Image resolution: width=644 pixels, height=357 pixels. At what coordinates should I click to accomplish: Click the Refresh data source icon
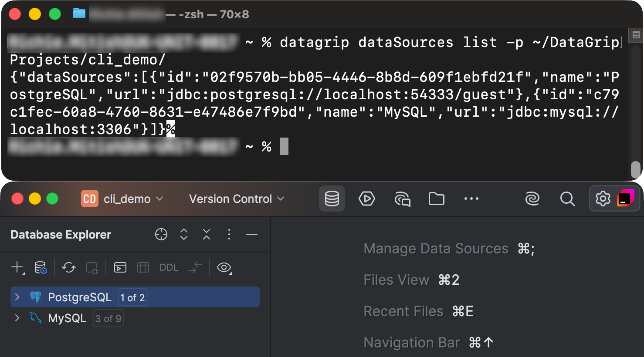click(69, 267)
